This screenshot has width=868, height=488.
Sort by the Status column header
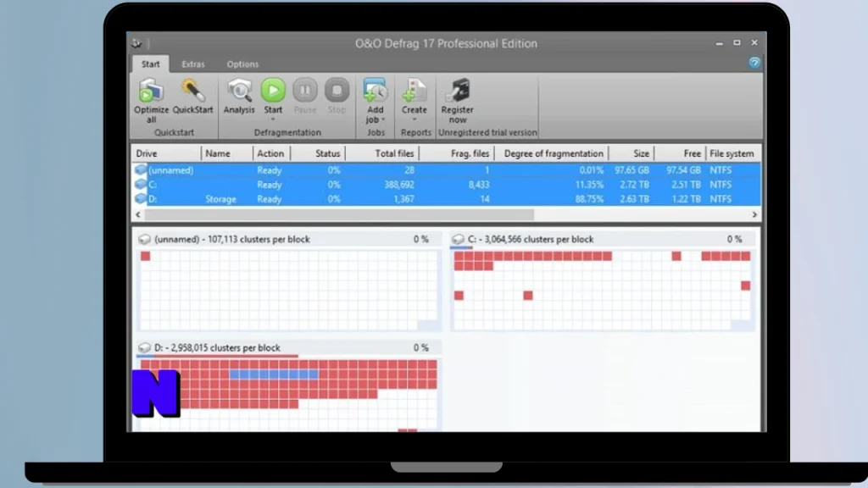[x=317, y=153]
